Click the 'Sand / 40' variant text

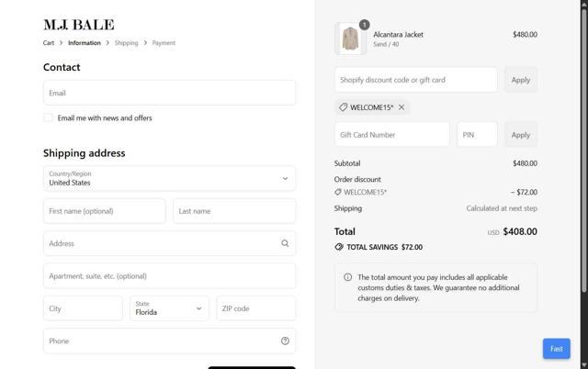tap(386, 44)
